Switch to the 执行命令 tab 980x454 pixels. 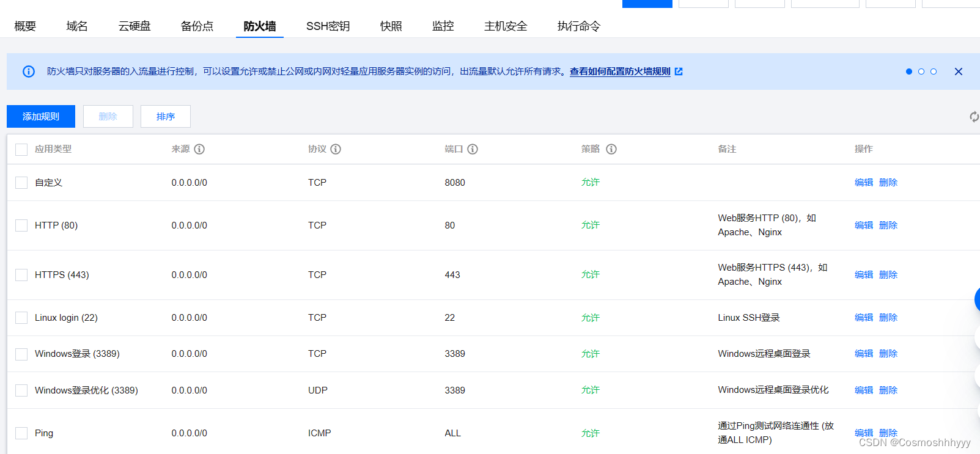click(x=579, y=26)
